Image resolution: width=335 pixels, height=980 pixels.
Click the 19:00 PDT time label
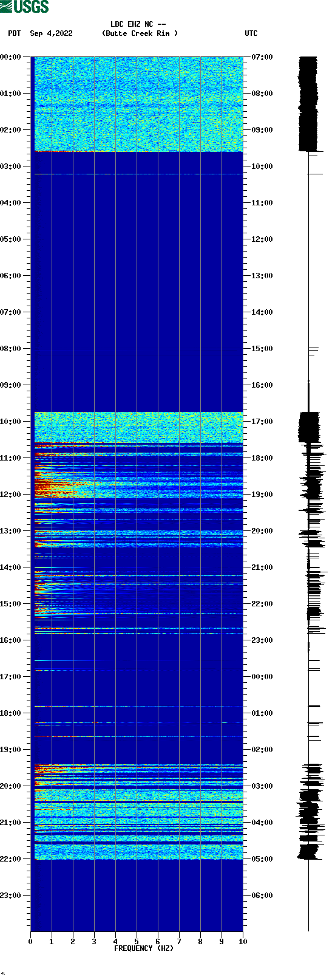pyautogui.click(x=11, y=750)
